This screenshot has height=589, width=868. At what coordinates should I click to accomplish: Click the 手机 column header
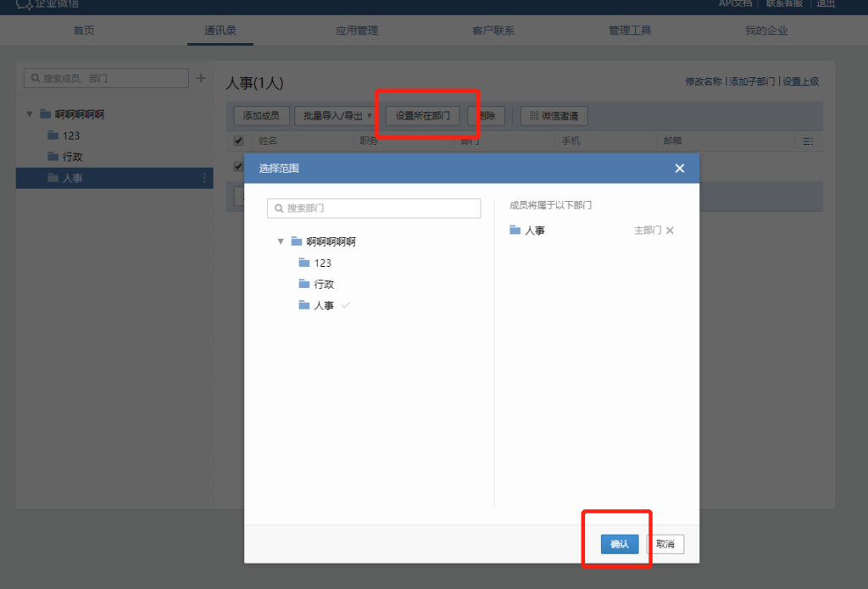(x=570, y=141)
